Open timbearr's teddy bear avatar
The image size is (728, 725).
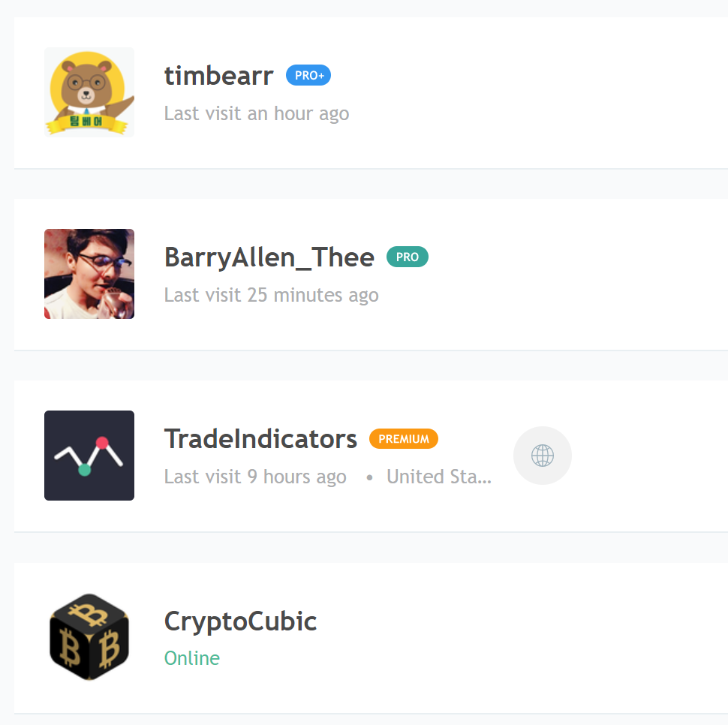(x=89, y=92)
